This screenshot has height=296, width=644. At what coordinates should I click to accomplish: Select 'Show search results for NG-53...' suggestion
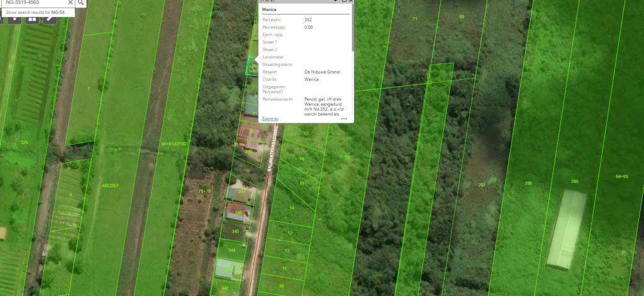[36, 12]
